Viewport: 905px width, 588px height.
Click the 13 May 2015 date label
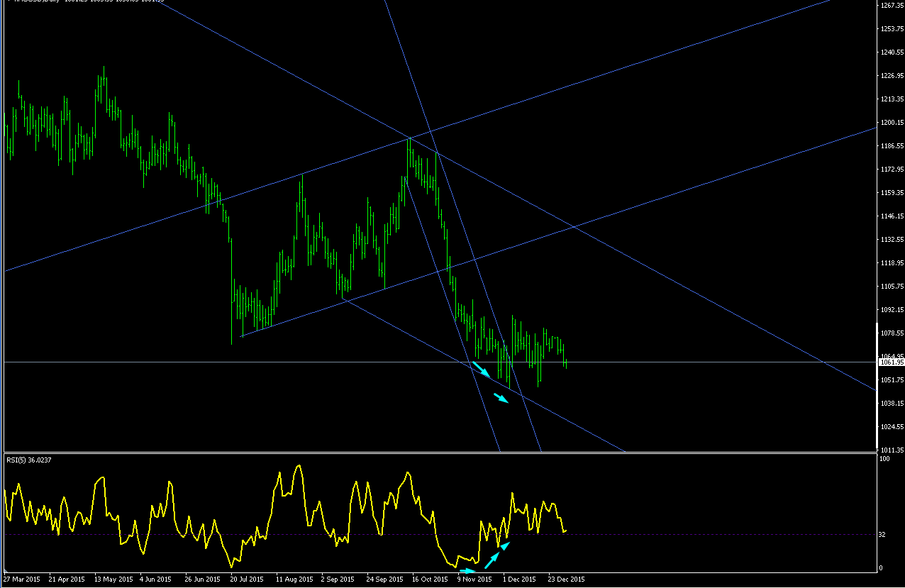tap(112, 579)
